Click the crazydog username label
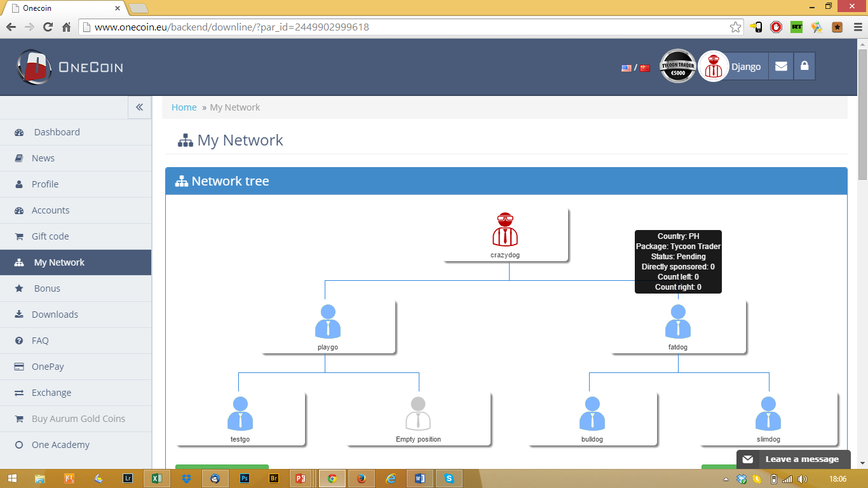The image size is (868, 488). (505, 255)
